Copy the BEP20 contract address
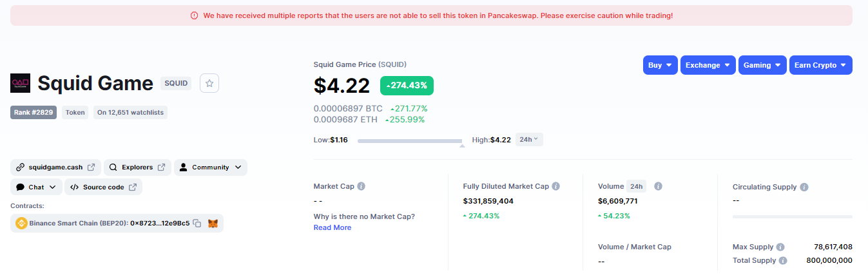Image resolution: width=868 pixels, height=277 pixels. 197,224
